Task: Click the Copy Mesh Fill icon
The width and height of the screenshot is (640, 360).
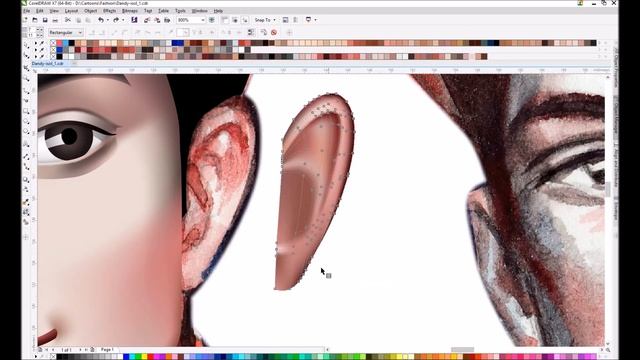Action: pos(264,32)
